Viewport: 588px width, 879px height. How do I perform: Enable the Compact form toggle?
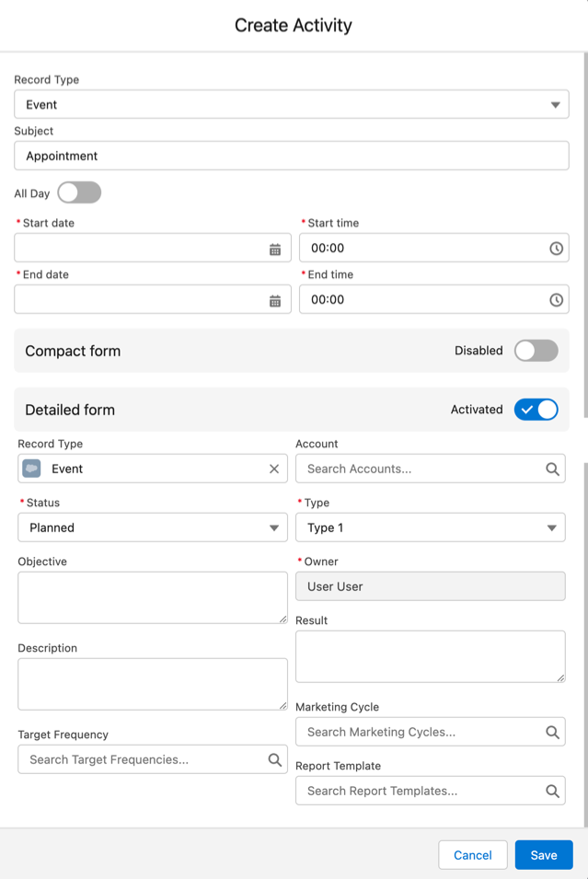click(536, 351)
